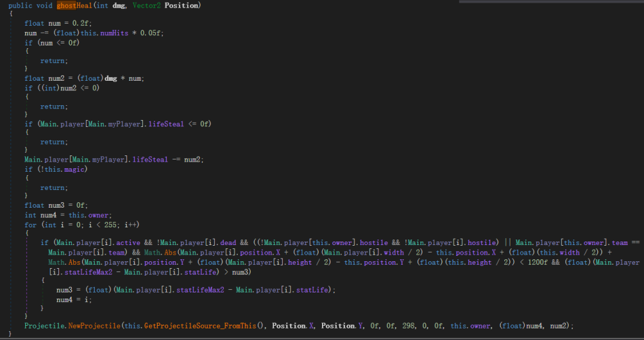The image size is (644, 340).
Task: Click the '(float)num4' argument
Action: (x=521, y=326)
